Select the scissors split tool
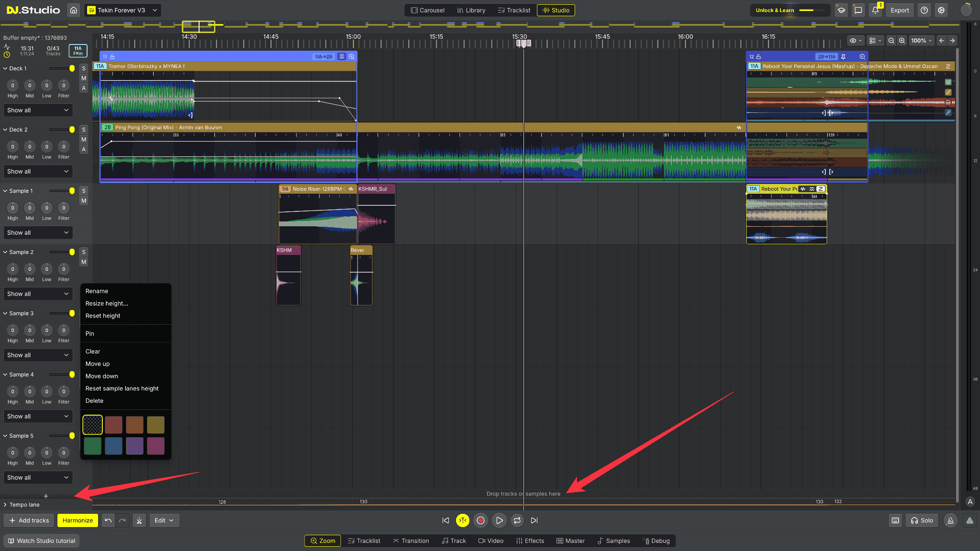Viewport: 980px width, 551px height. [139, 520]
